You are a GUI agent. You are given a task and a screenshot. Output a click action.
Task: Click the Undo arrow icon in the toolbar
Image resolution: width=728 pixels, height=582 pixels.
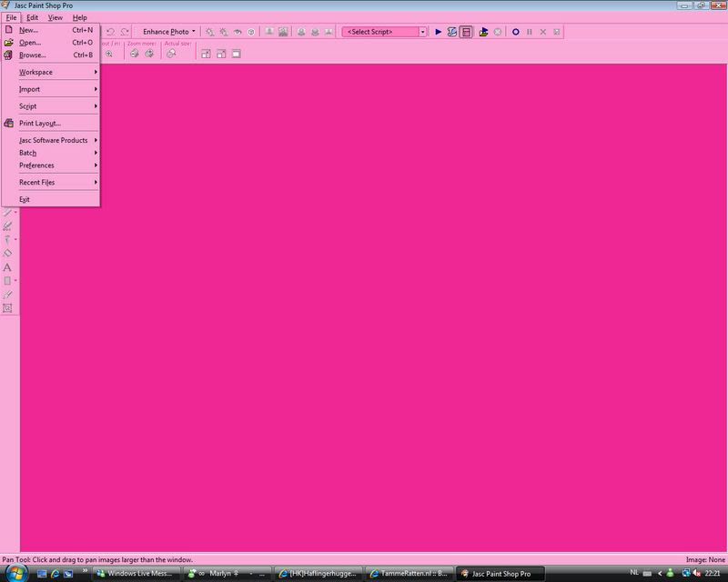pyautogui.click(x=110, y=32)
